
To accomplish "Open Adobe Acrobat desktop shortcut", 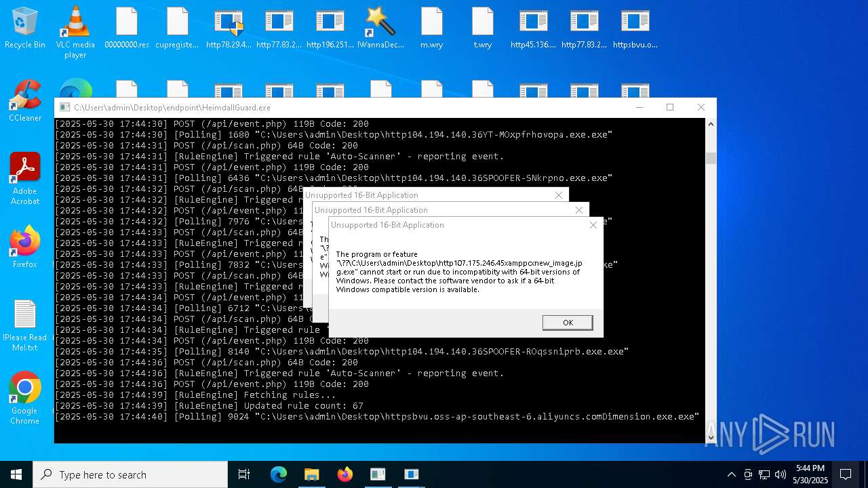I will [x=25, y=179].
